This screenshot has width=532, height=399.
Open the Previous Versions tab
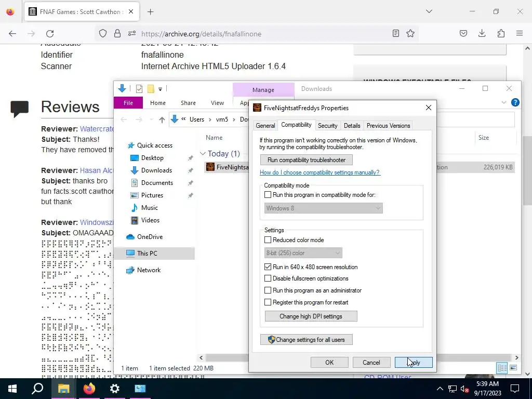click(x=388, y=126)
